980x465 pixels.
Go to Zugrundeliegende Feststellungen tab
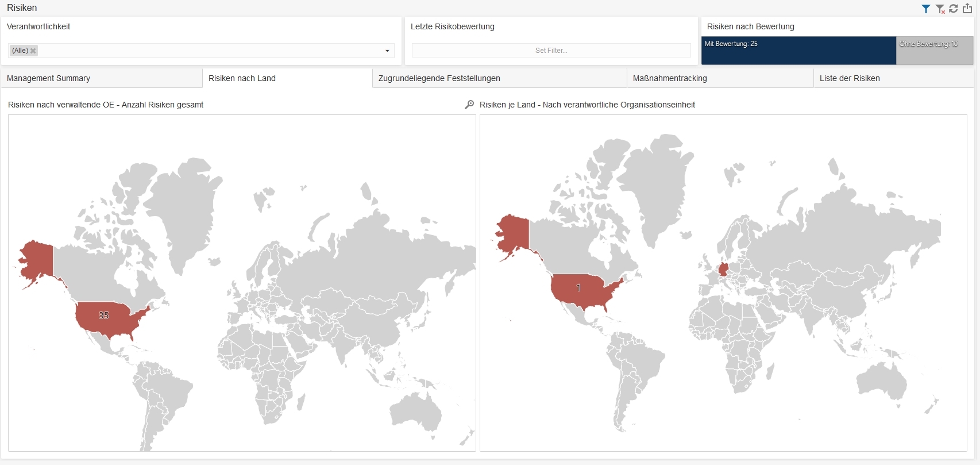click(x=500, y=78)
